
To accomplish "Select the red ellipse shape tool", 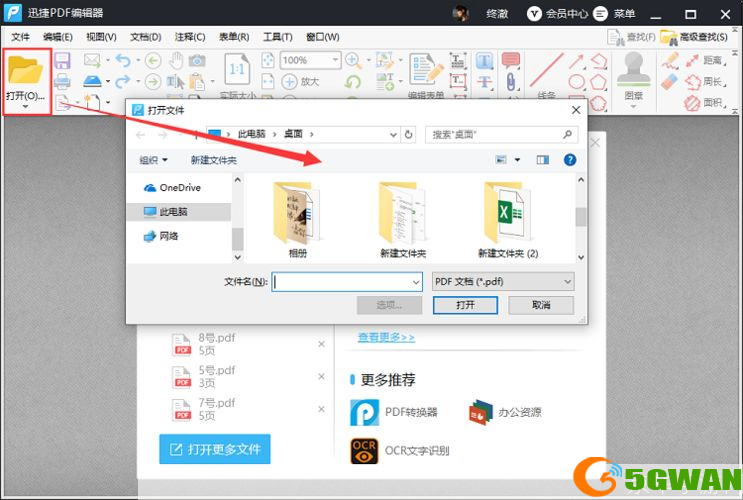I will pyautogui.click(x=576, y=82).
